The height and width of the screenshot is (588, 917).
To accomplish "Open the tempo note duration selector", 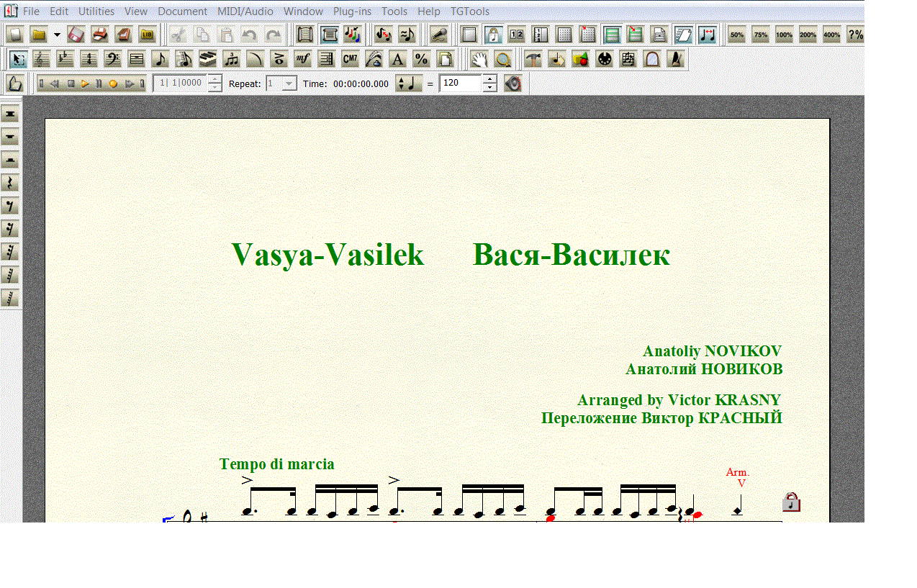I will [x=408, y=83].
